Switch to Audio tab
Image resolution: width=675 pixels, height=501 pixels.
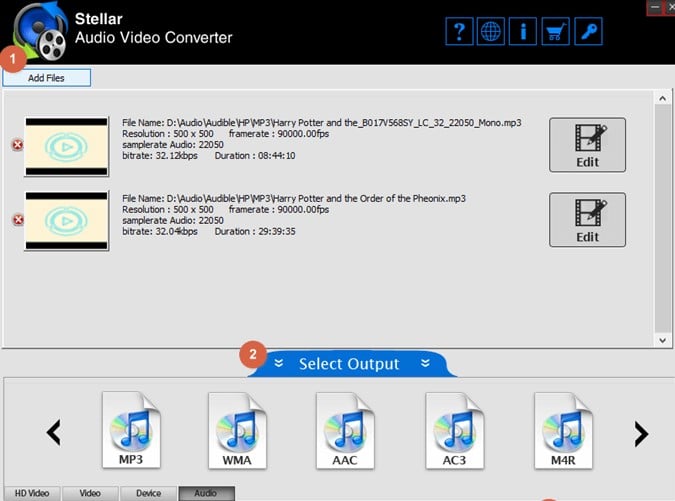click(206, 493)
